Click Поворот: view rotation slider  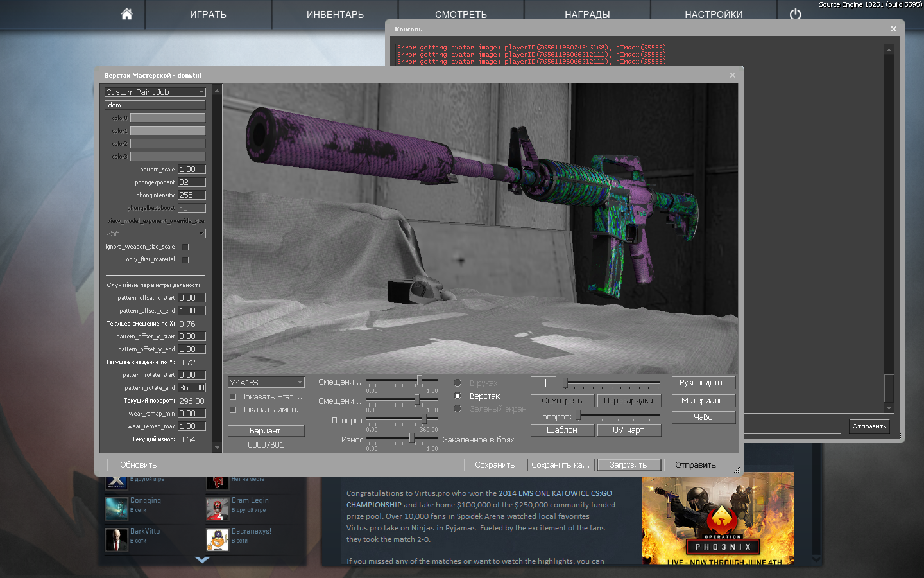coord(618,416)
